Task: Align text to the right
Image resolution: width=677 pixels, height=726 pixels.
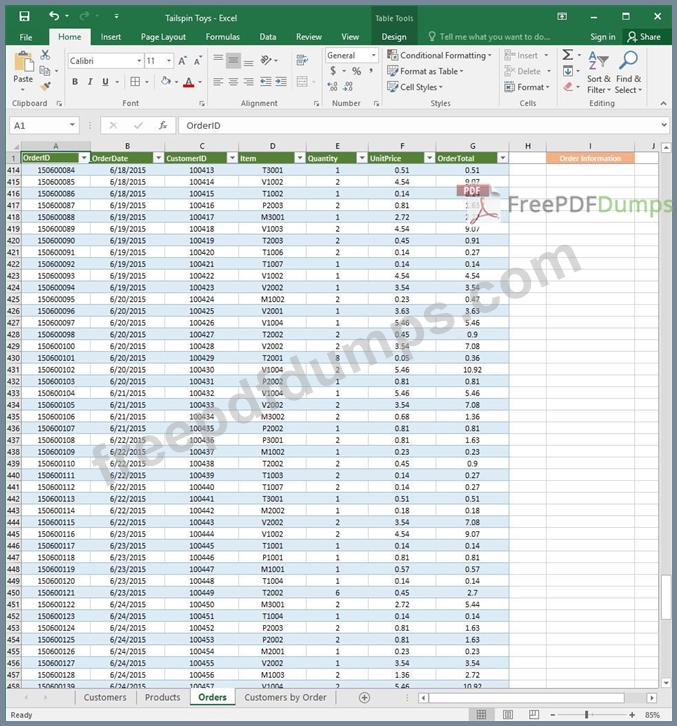Action: point(249,82)
